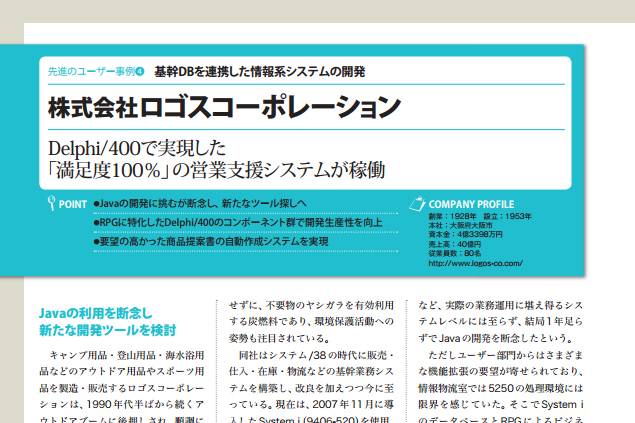Click the POINT label

click(x=73, y=204)
